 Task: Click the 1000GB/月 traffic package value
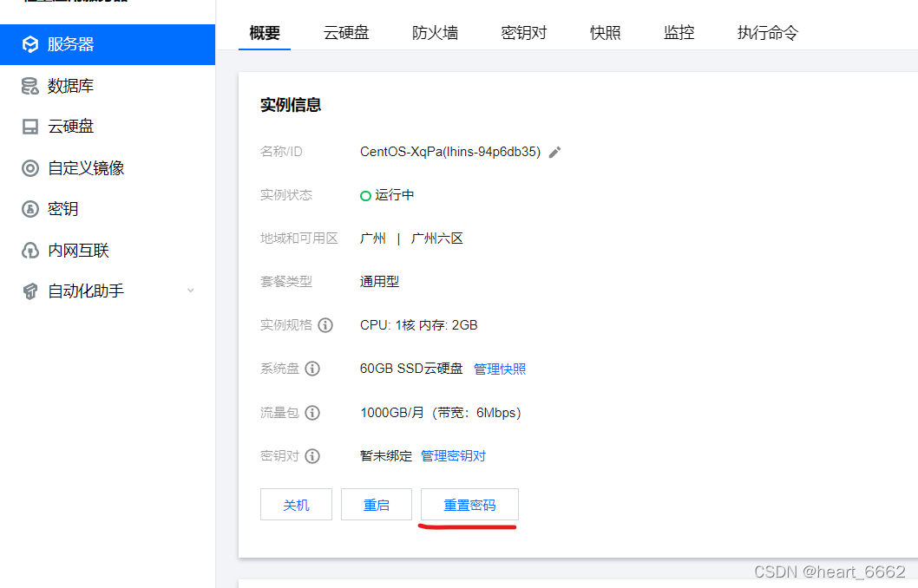click(440, 413)
